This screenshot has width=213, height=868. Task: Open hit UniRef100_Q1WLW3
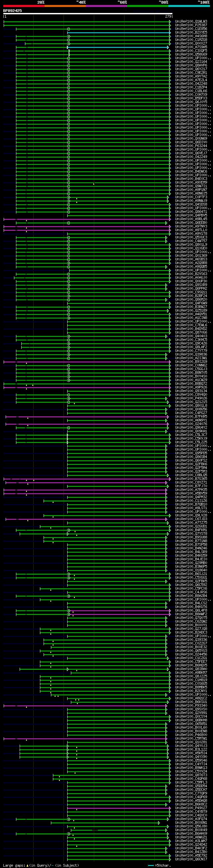(191, 22)
